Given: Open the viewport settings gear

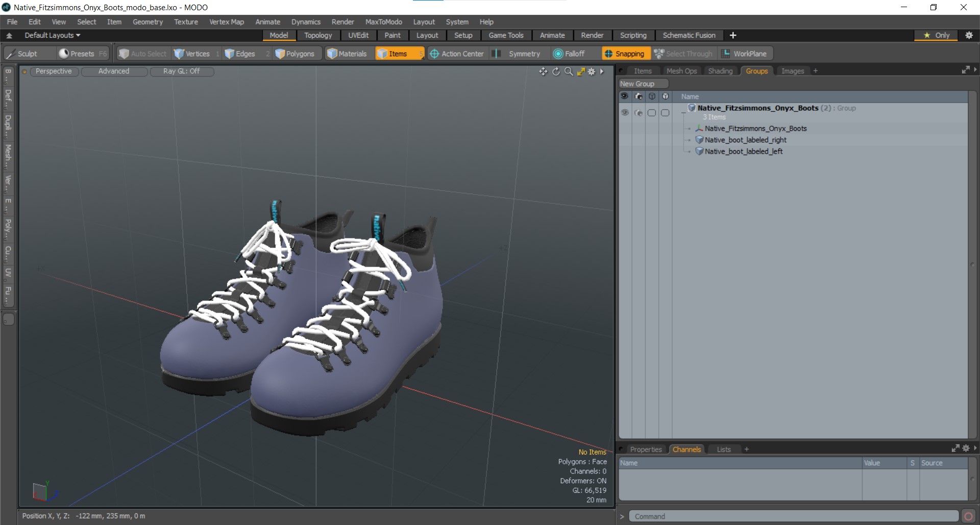Looking at the screenshot, I should click(592, 71).
